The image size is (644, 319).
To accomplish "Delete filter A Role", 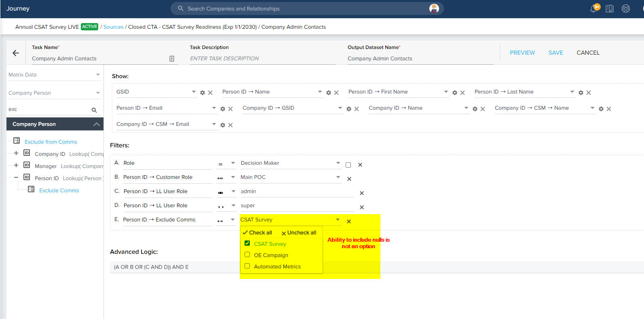I will pyautogui.click(x=360, y=165).
